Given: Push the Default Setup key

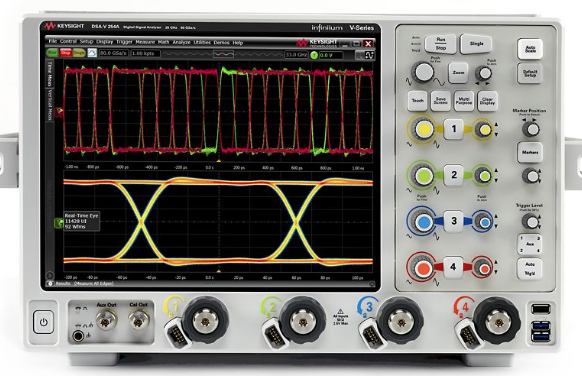Looking at the screenshot, I should [530, 73].
